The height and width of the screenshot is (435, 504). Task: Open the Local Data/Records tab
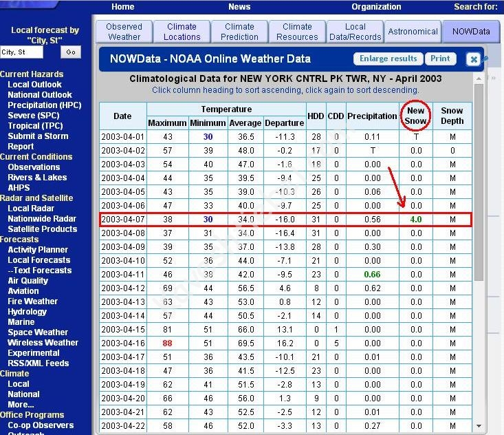point(355,32)
